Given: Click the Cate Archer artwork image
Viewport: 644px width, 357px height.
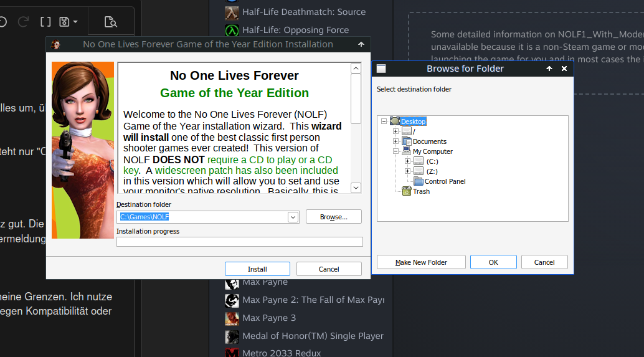Looking at the screenshot, I should click(83, 150).
